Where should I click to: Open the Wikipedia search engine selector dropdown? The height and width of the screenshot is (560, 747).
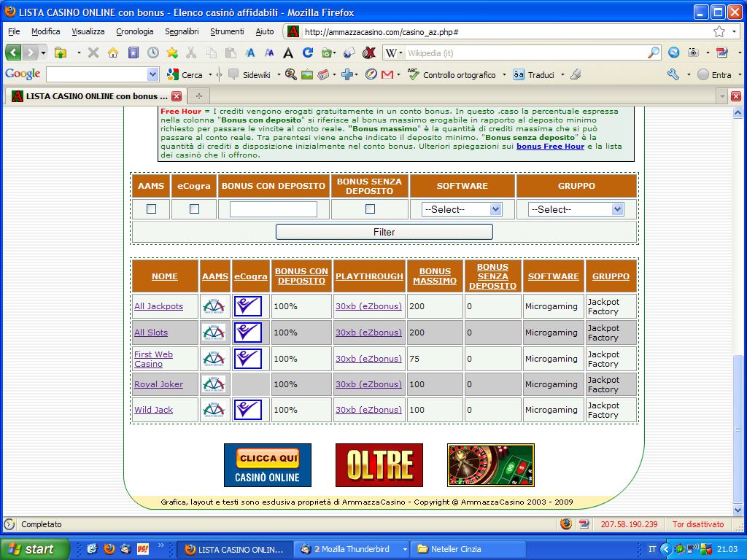pos(400,52)
